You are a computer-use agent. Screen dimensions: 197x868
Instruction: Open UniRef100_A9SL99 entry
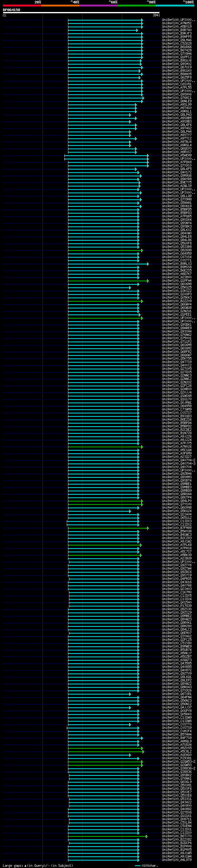pyautogui.click(x=176, y=104)
